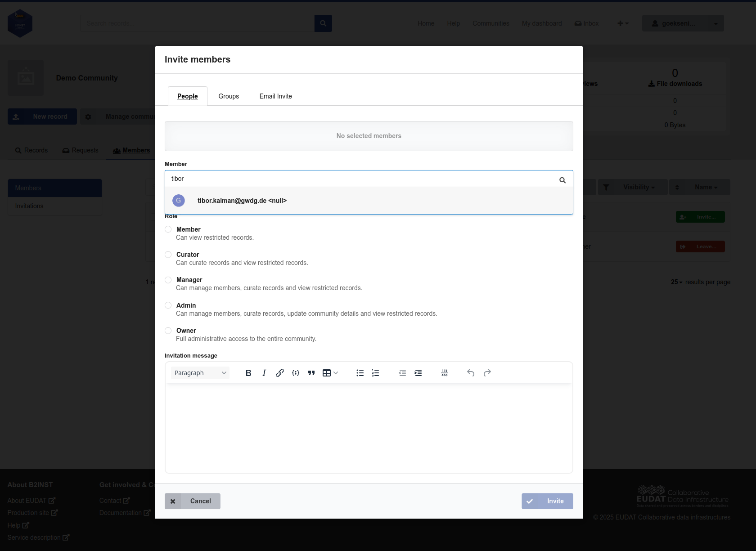756x551 pixels.
Task: Select the Admin role radio button
Action: [x=168, y=305]
